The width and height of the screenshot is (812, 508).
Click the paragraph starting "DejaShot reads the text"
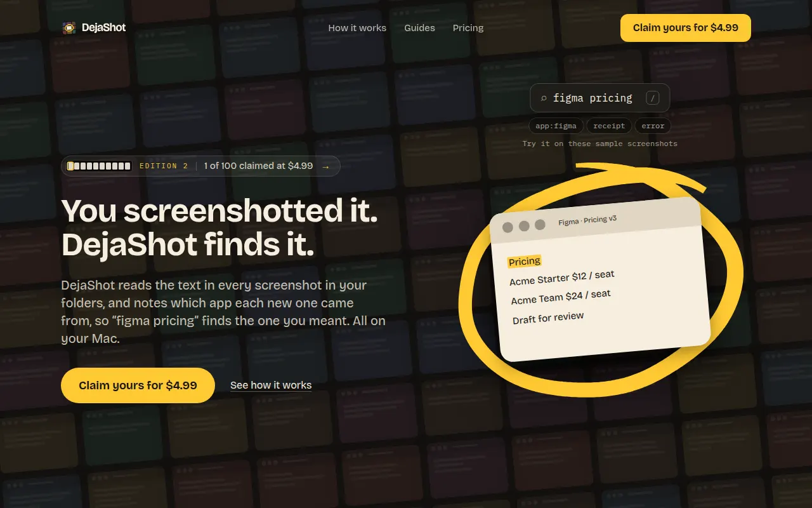(223, 312)
